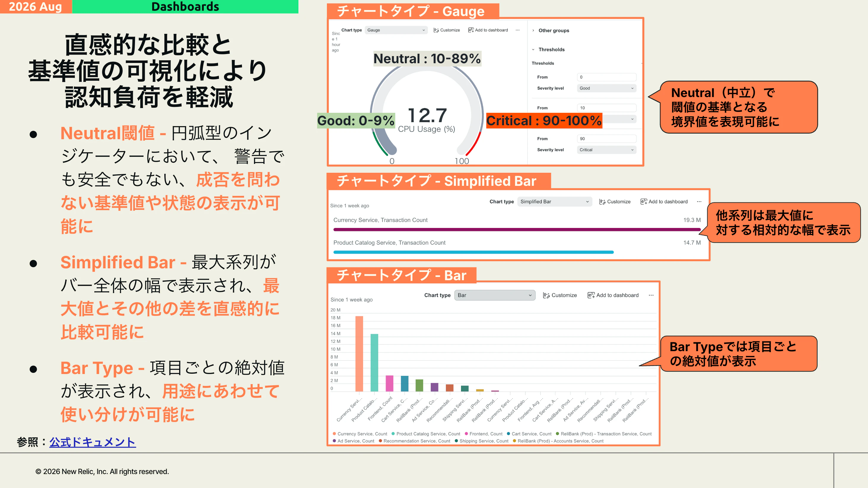The image size is (868, 488).
Task: Toggle the Cart Service, Count legend entry
Action: click(529, 434)
